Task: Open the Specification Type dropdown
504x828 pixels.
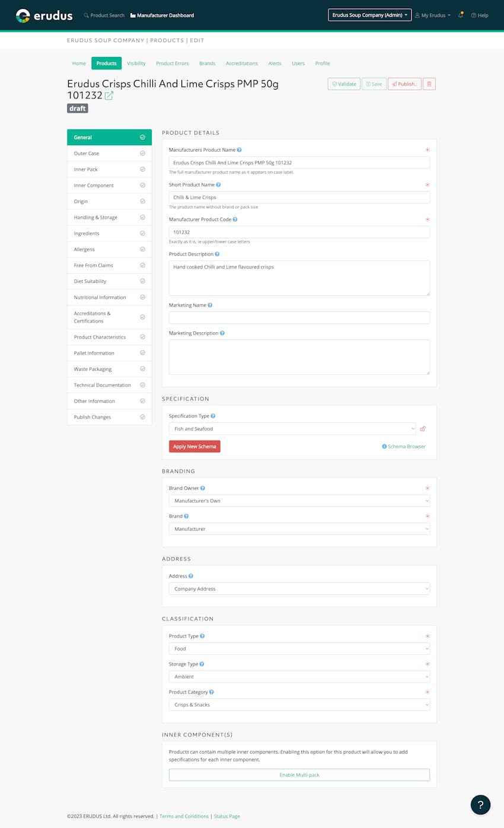Action: pos(292,429)
